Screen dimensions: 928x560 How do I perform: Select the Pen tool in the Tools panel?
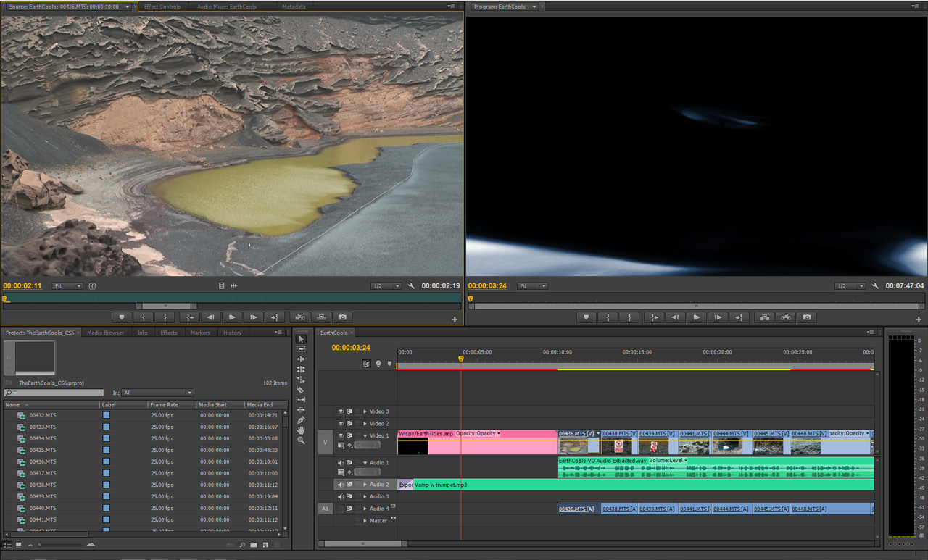click(301, 420)
